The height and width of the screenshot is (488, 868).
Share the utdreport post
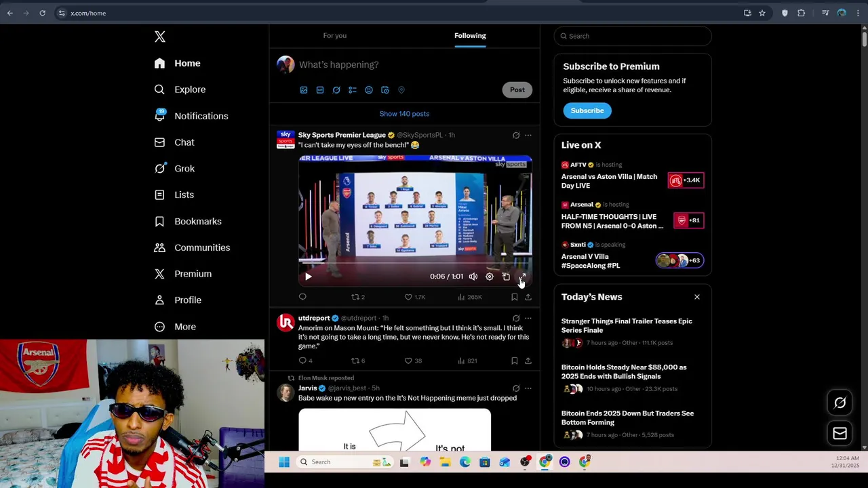tap(528, 361)
